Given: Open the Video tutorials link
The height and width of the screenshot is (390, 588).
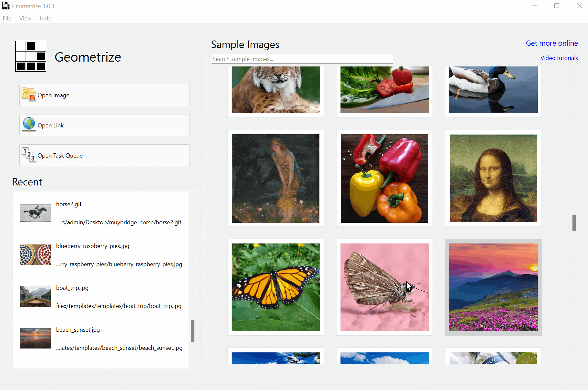Looking at the screenshot, I should coord(559,58).
